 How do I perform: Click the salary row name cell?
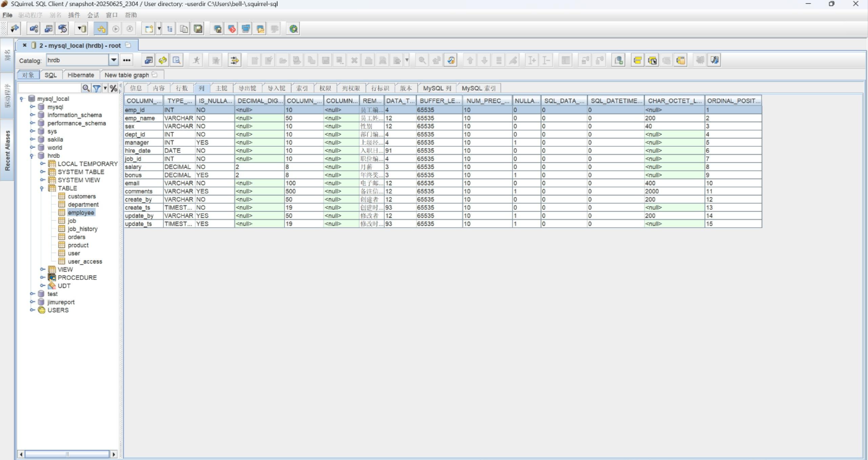click(143, 167)
